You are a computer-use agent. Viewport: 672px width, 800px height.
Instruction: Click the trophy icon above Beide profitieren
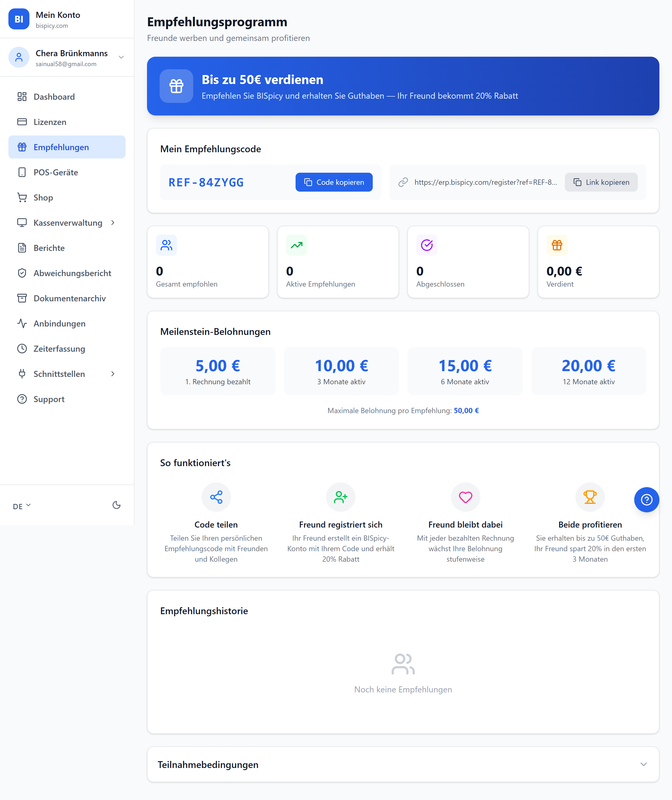click(590, 497)
